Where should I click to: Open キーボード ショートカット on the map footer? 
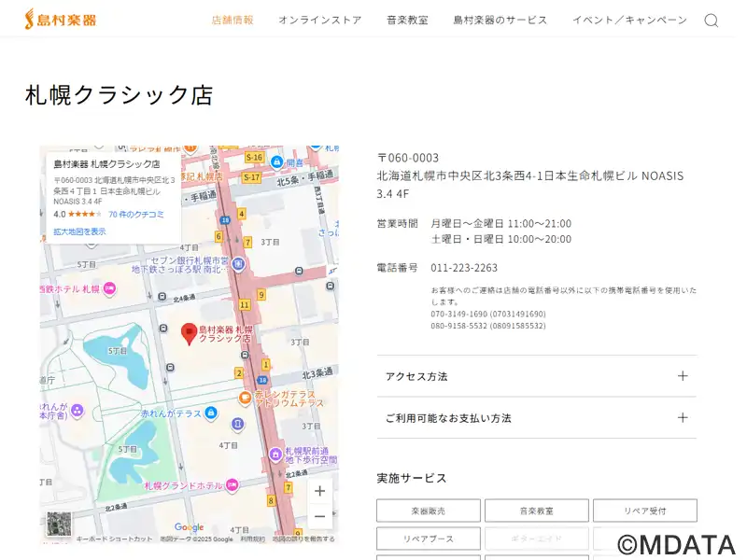[x=114, y=539]
